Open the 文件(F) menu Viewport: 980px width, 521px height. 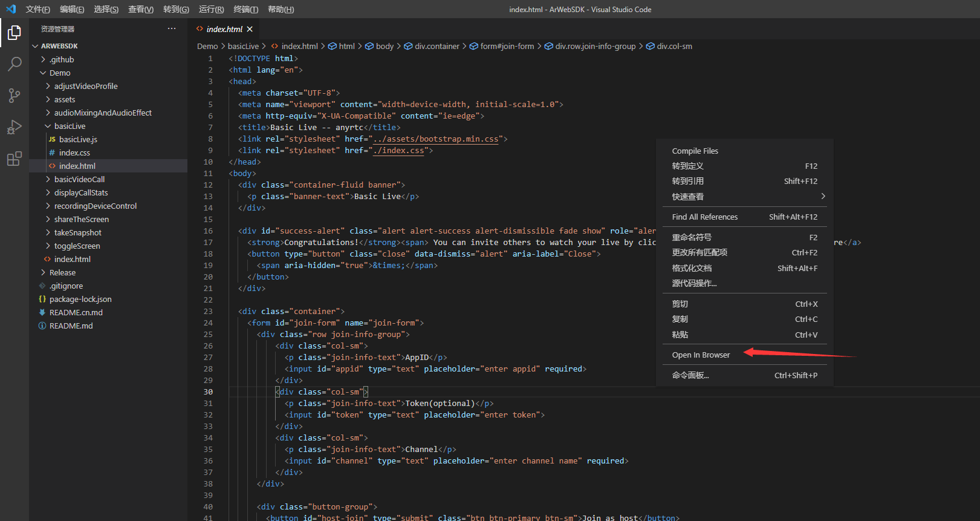pyautogui.click(x=38, y=9)
